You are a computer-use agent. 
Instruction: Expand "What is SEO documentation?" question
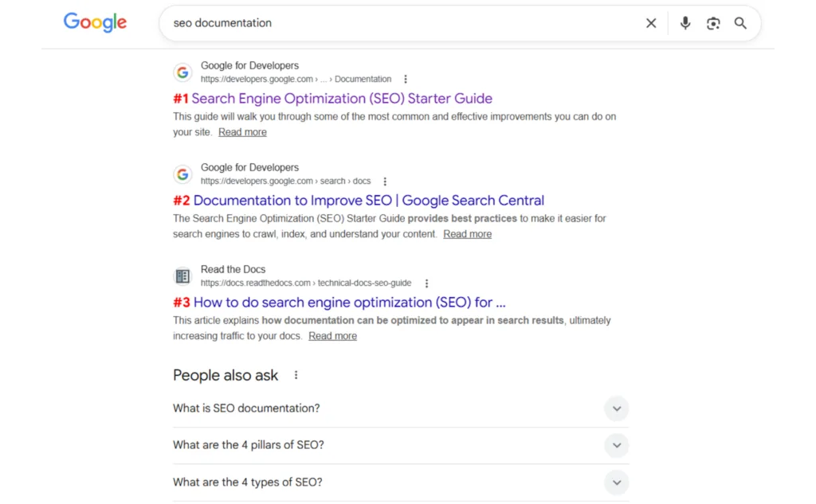pyautogui.click(x=616, y=409)
